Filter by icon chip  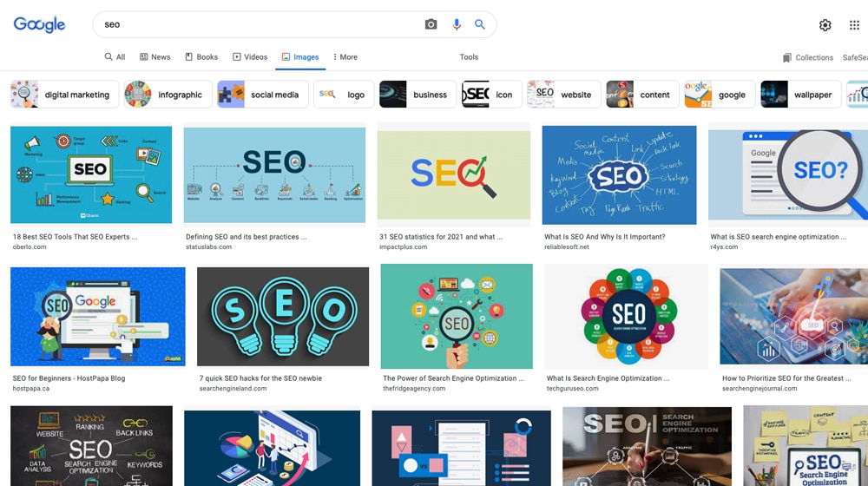click(x=491, y=94)
